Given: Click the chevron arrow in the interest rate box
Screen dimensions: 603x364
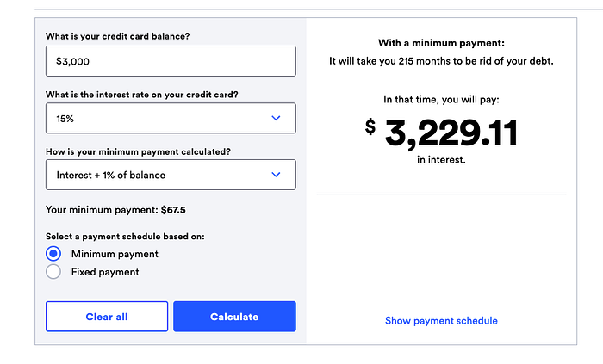Looking at the screenshot, I should coord(276,118).
